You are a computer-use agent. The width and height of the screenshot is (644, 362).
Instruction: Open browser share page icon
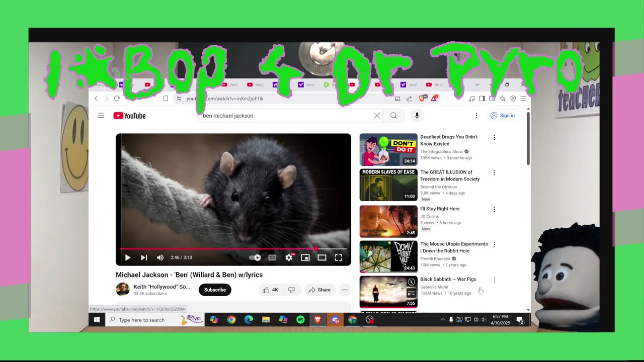click(x=410, y=99)
